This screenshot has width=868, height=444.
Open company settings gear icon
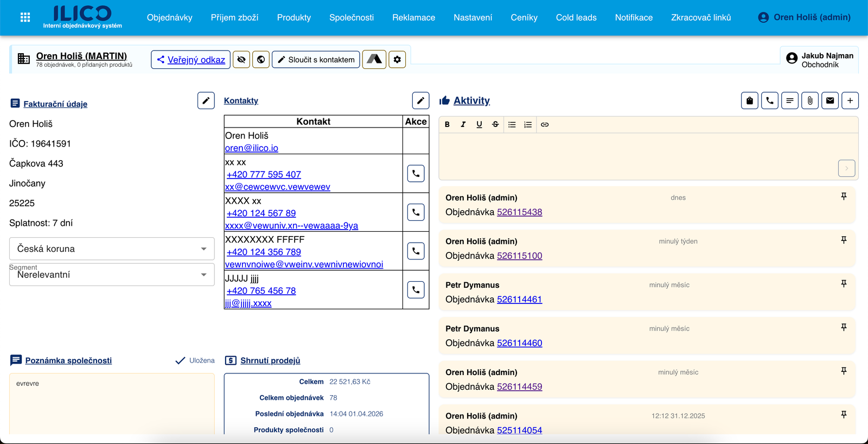click(397, 60)
